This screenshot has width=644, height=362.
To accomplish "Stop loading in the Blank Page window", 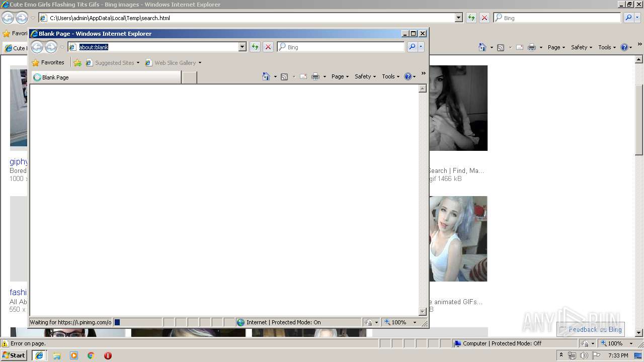I will [x=268, y=47].
